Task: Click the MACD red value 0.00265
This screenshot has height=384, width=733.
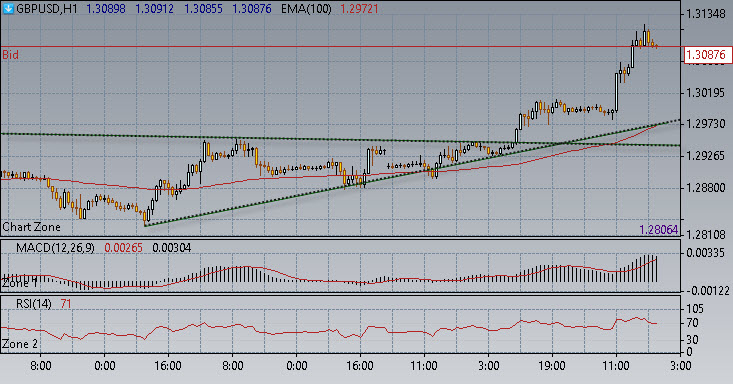Action: point(123,248)
